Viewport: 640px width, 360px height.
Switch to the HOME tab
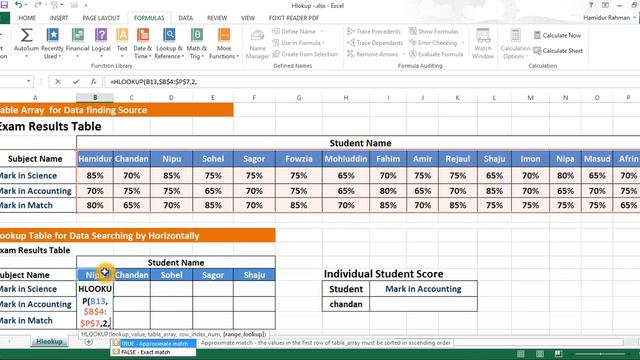[x=27, y=18]
